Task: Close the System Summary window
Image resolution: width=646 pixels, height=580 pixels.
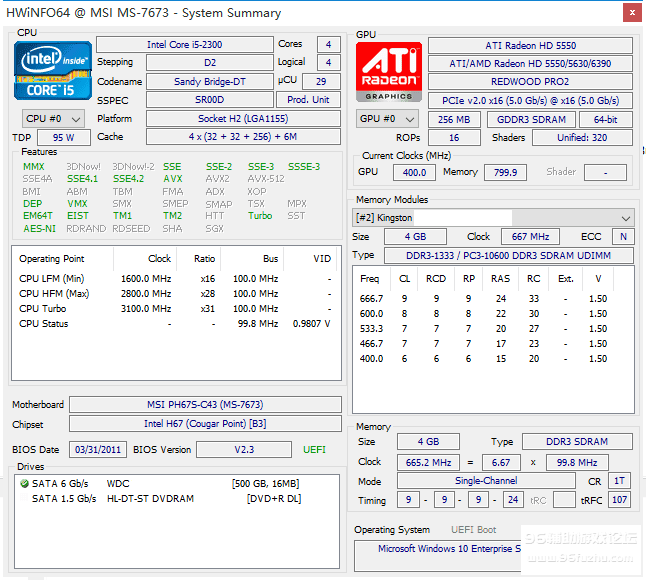Action: click(x=632, y=13)
